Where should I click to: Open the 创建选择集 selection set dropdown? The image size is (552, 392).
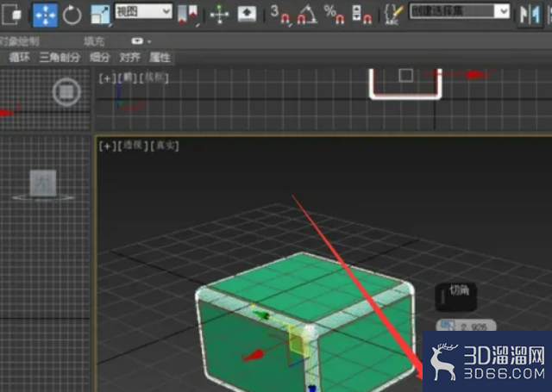point(460,11)
